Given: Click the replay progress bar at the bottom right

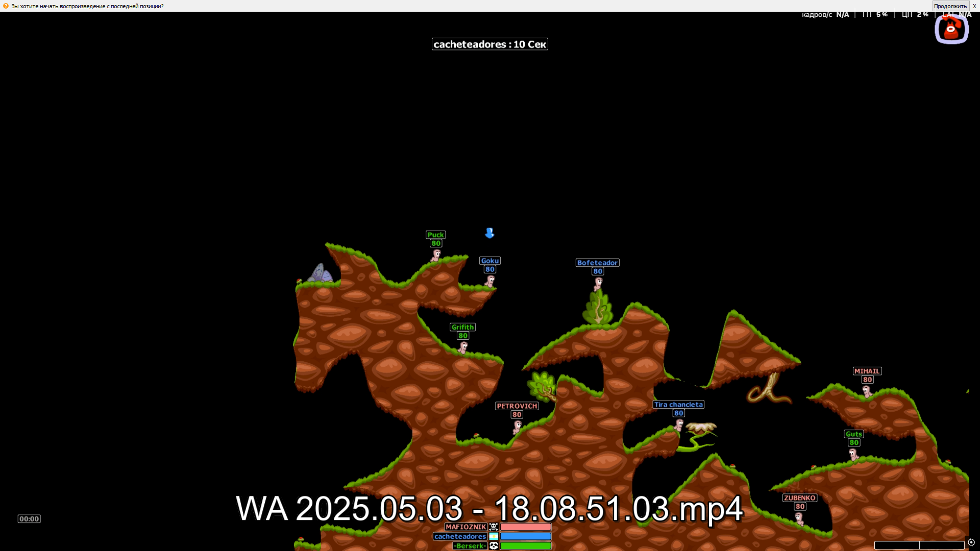Looking at the screenshot, I should 919,544.
